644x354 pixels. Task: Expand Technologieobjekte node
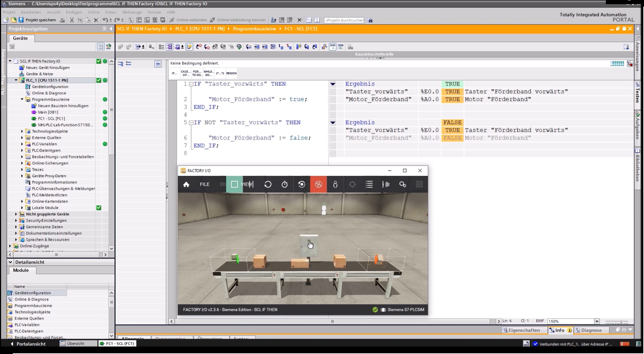pyautogui.click(x=22, y=131)
